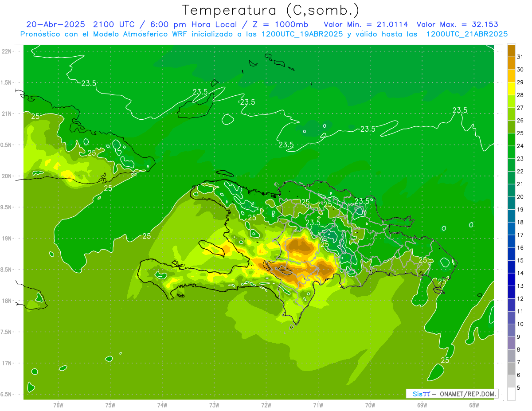The width and height of the screenshot is (532, 411).
Task: Click the "75W" longitude axis label
Action: pos(110,405)
